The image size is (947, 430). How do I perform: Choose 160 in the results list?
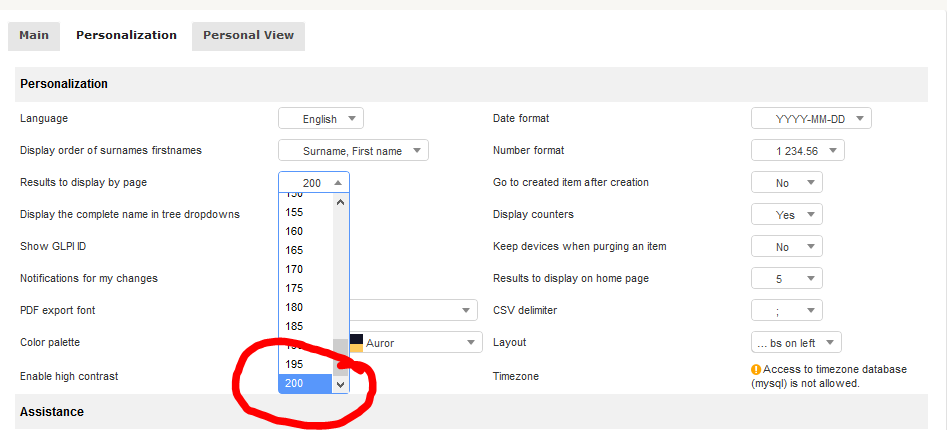tap(306, 231)
